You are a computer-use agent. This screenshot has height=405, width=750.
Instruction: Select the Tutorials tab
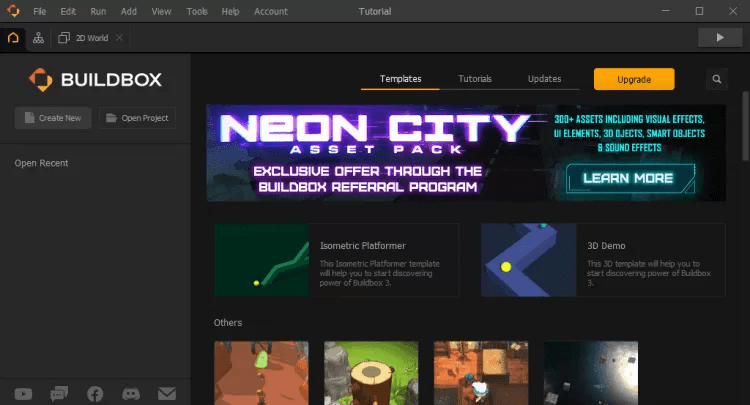point(475,79)
